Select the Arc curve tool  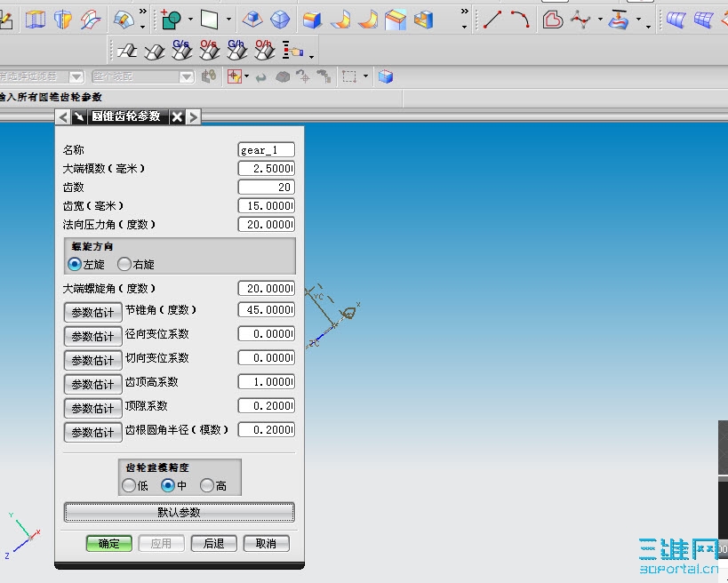(x=520, y=20)
